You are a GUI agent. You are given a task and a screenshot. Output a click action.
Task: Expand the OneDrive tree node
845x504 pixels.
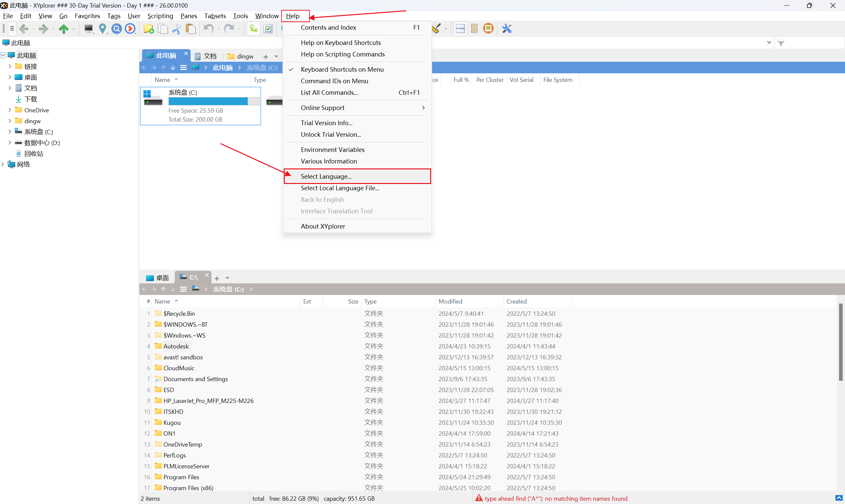(x=10, y=110)
